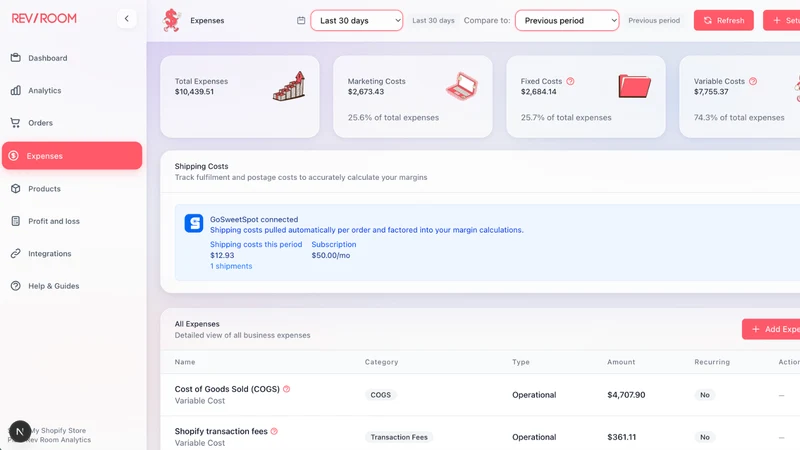The image size is (800, 450).
Task: Collapse the sidebar with the chevron button
Action: [x=127, y=19]
